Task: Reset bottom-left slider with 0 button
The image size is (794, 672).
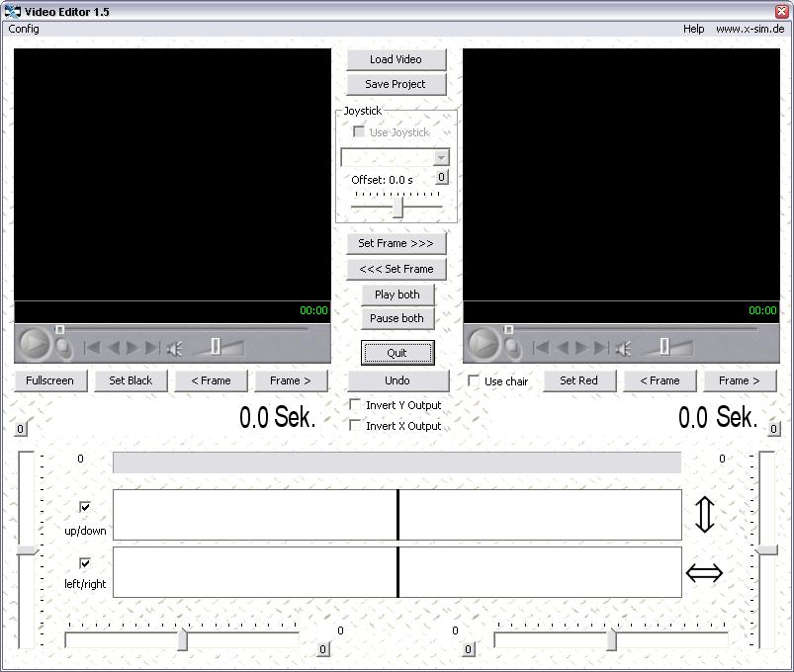Action: (x=323, y=649)
